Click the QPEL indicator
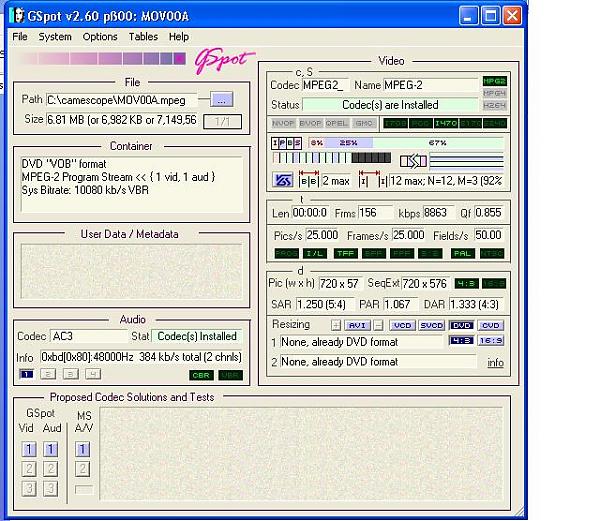 tap(337, 123)
